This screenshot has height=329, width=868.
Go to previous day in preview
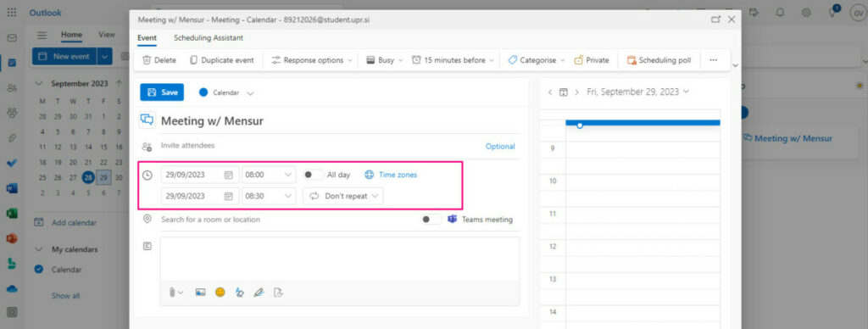click(x=549, y=92)
